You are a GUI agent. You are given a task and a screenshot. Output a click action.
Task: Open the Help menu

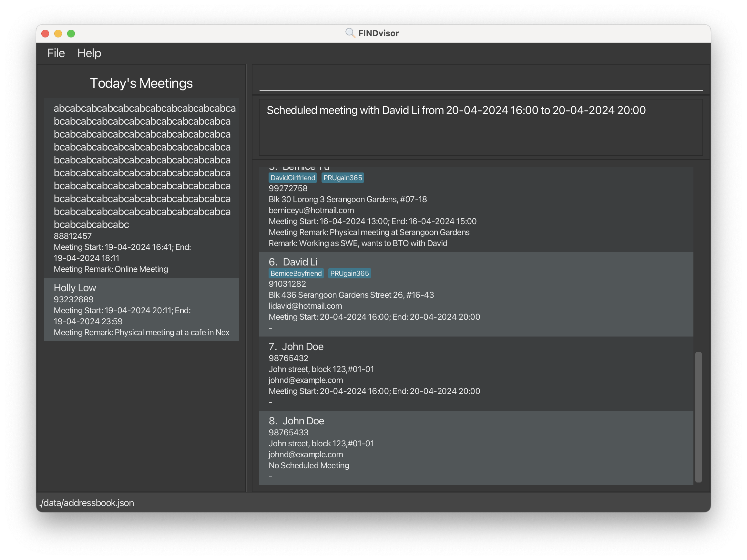89,53
